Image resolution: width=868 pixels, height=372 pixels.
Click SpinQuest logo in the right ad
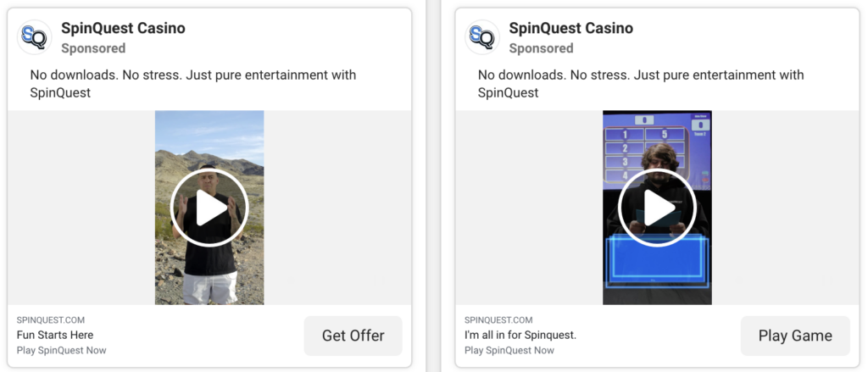click(x=482, y=37)
